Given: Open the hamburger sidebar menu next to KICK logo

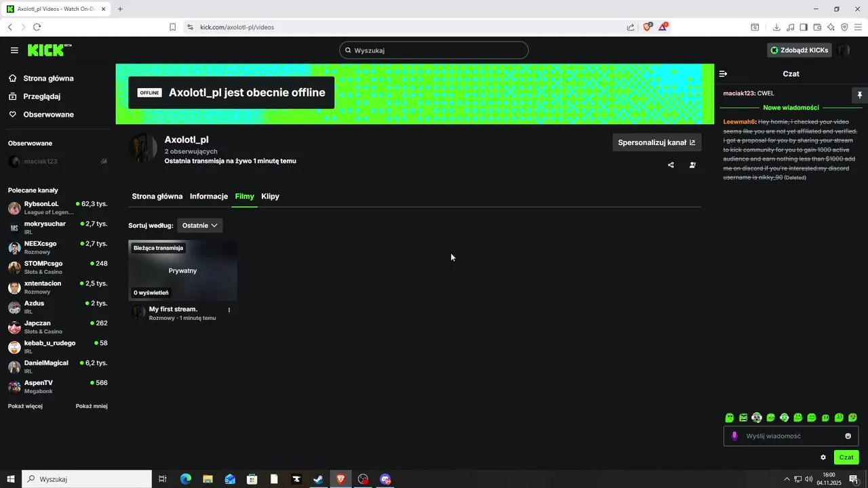Looking at the screenshot, I should [x=14, y=50].
